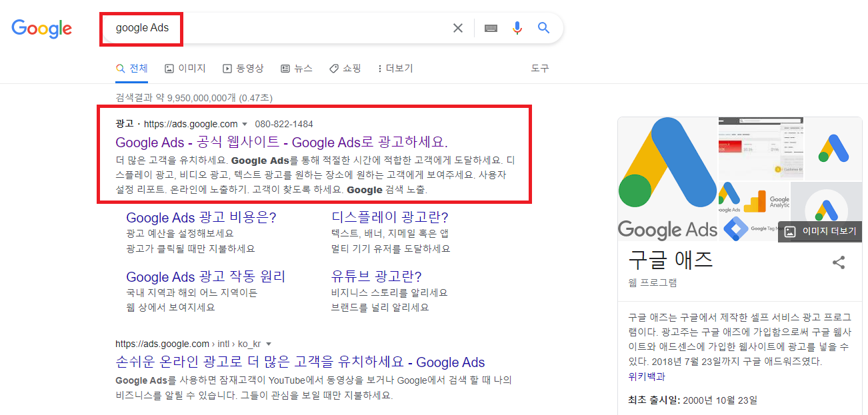
Task: Click the share icon beside 구글 애즈
Action: click(839, 262)
